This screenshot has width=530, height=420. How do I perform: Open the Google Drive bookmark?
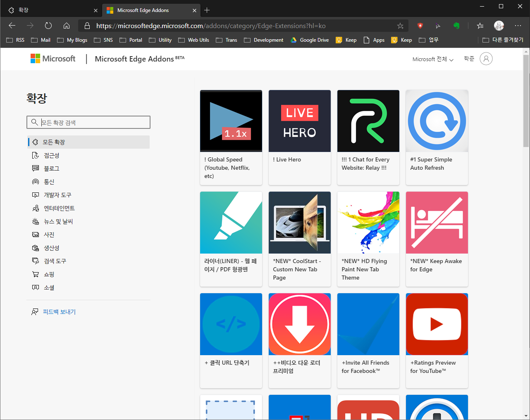[310, 40]
